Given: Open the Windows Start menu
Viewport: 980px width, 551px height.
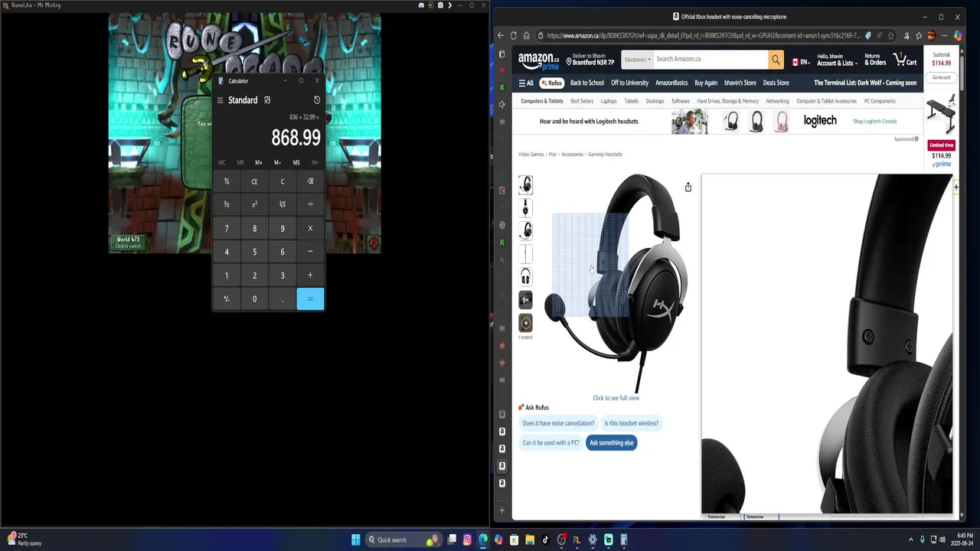Looking at the screenshot, I should (x=355, y=540).
